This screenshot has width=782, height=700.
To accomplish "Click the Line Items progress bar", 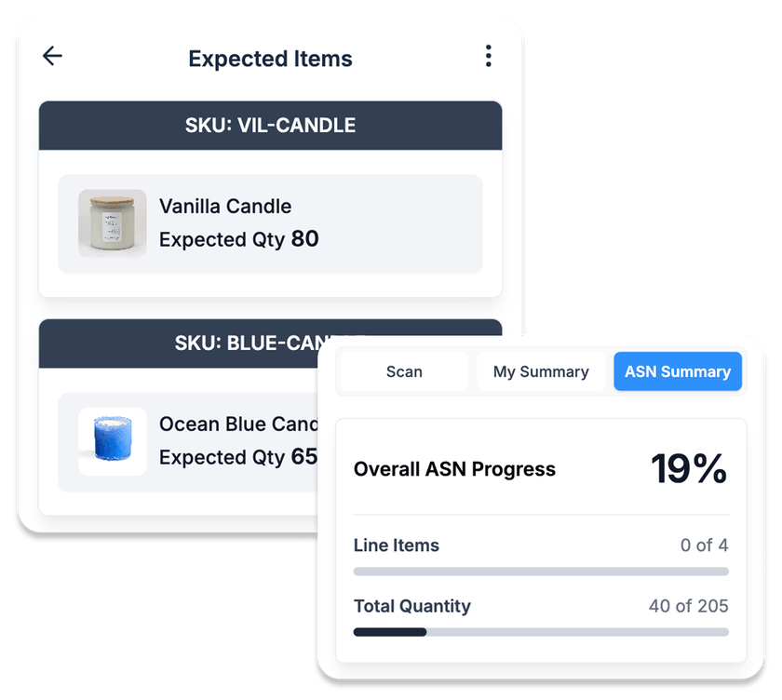I will tap(541, 572).
